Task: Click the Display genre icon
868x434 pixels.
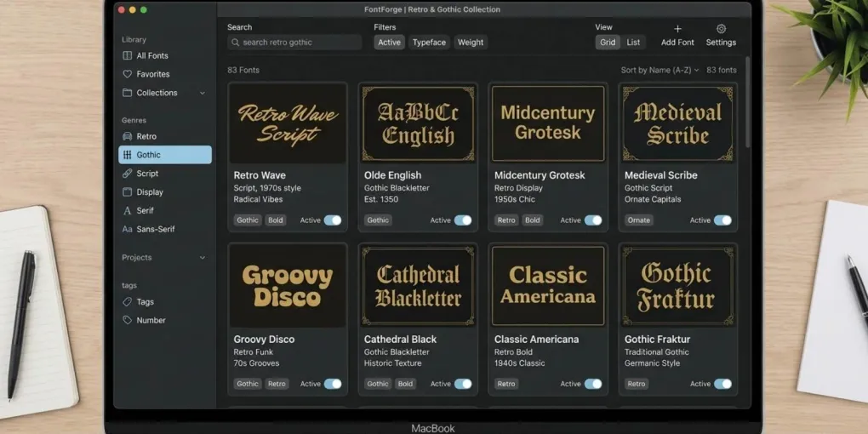Action: point(128,192)
